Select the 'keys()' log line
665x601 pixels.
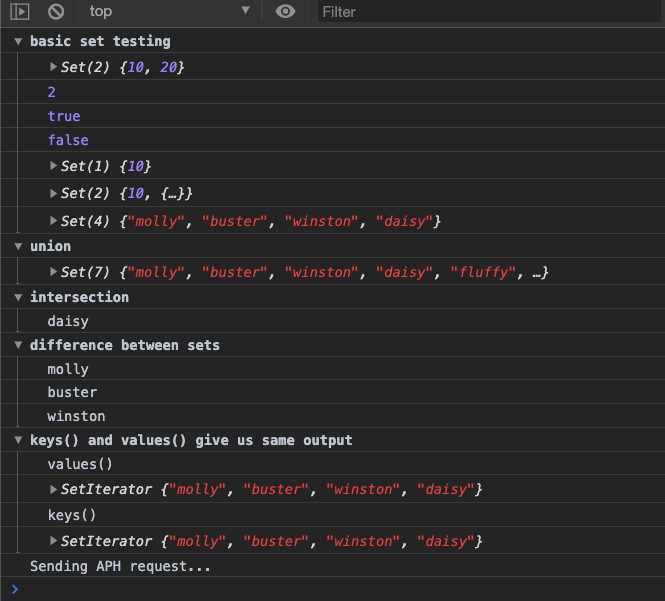[72, 515]
